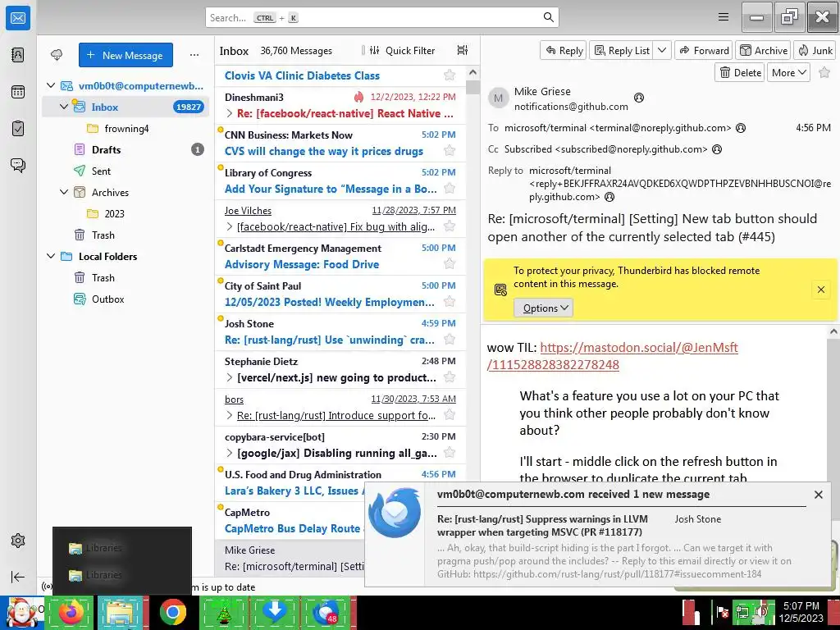Collapse the vm0b0t@computernewb account tree
The width and height of the screenshot is (840, 630).
[x=51, y=85]
